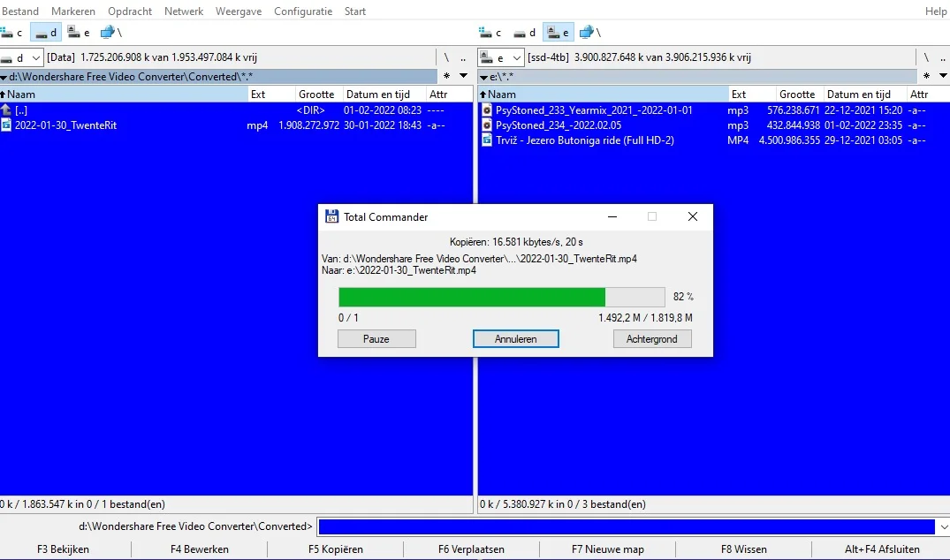Open Help menu
The width and height of the screenshot is (950, 560).
pos(936,11)
